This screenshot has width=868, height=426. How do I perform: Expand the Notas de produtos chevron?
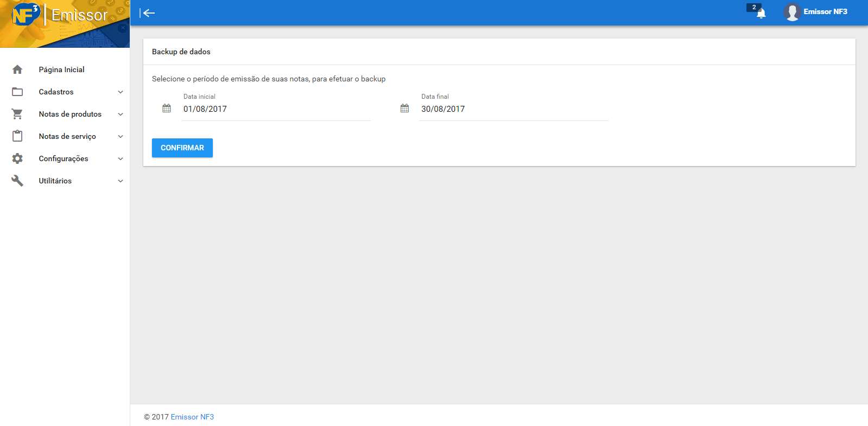point(121,114)
